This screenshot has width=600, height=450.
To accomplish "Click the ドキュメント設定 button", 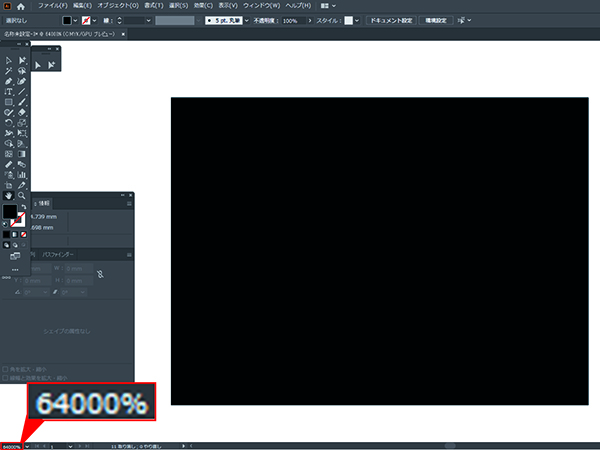I will [x=391, y=21].
